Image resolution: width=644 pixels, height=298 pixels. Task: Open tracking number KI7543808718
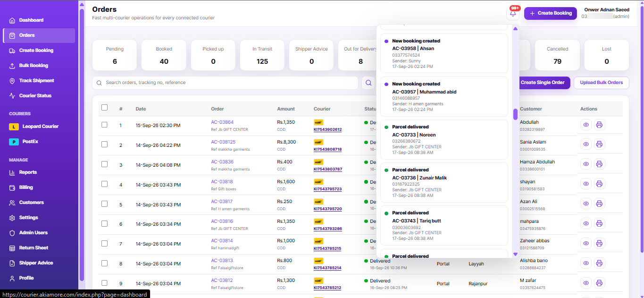click(x=328, y=149)
